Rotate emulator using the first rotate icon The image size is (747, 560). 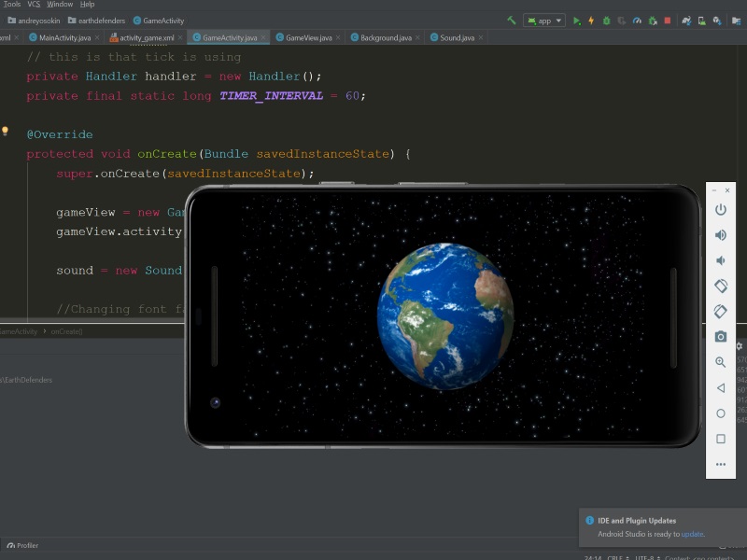click(x=720, y=287)
